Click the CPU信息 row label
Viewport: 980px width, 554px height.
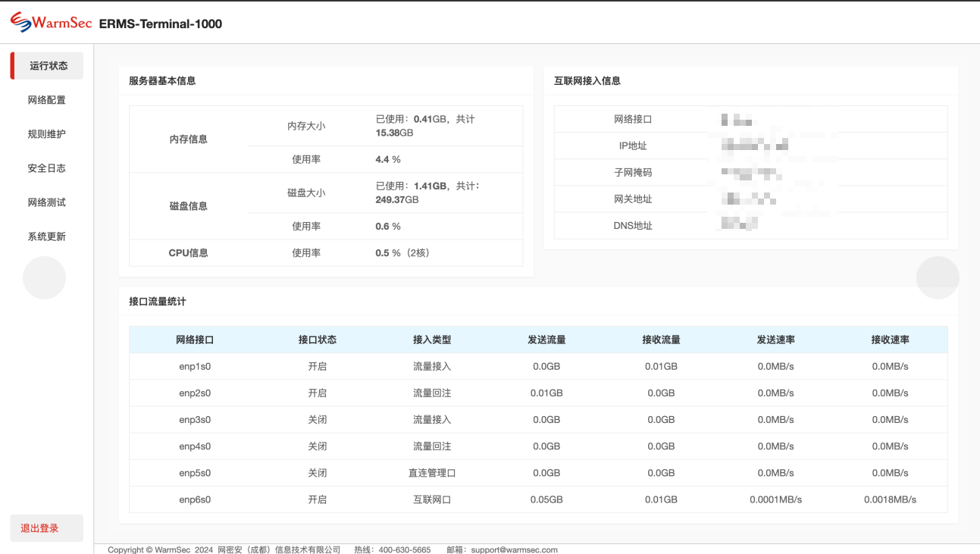pyautogui.click(x=189, y=253)
